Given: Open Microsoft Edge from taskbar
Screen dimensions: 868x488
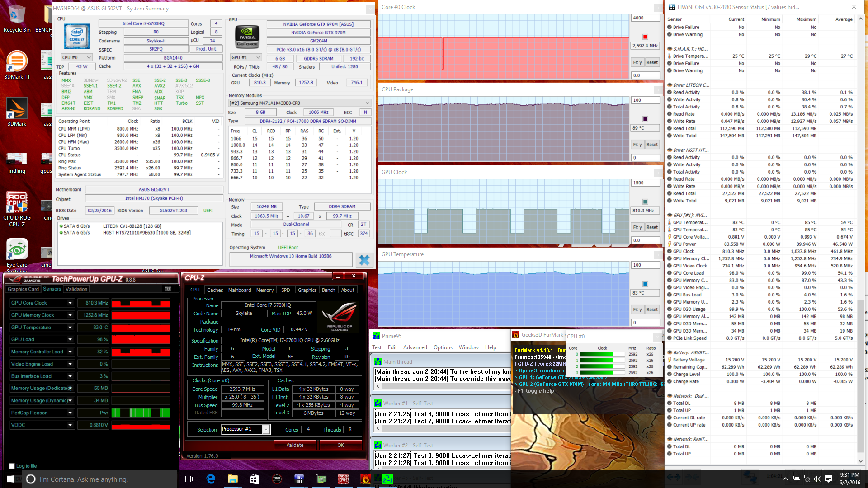Looking at the screenshot, I should [x=211, y=479].
